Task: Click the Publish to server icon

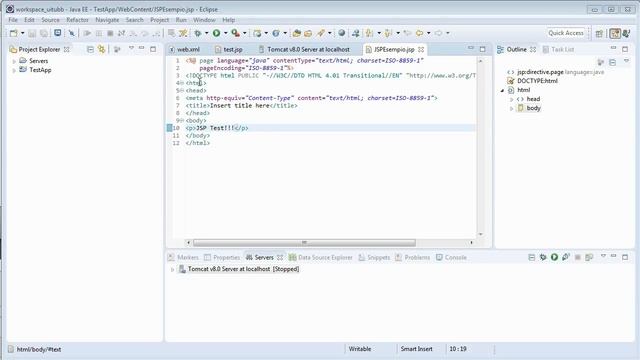Action: pyautogui.click(x=589, y=257)
